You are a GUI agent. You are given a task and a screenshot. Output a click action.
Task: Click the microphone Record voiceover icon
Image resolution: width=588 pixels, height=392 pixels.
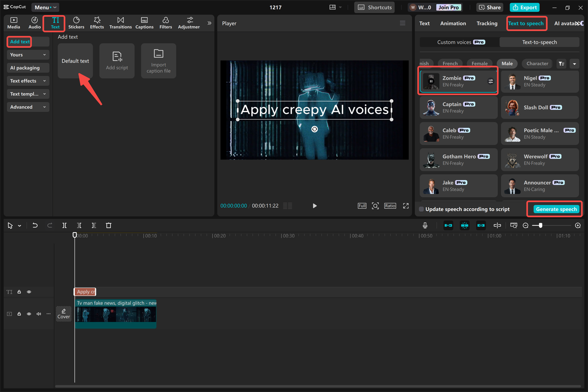point(425,225)
